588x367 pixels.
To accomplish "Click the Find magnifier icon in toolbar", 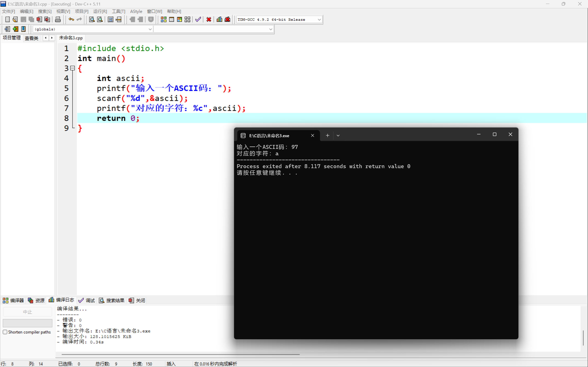I will coord(92,19).
